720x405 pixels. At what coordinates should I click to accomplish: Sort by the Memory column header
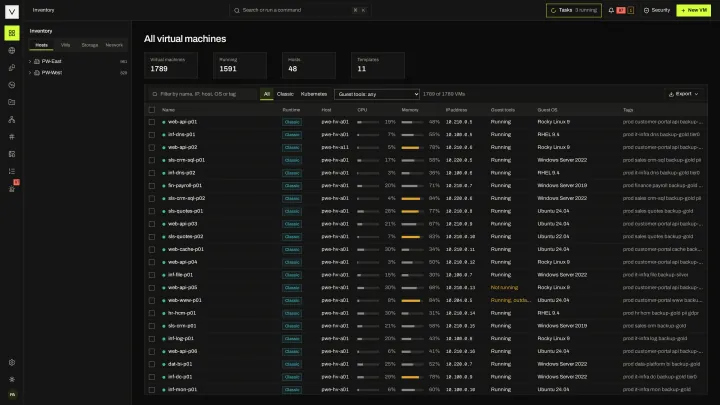click(x=410, y=110)
